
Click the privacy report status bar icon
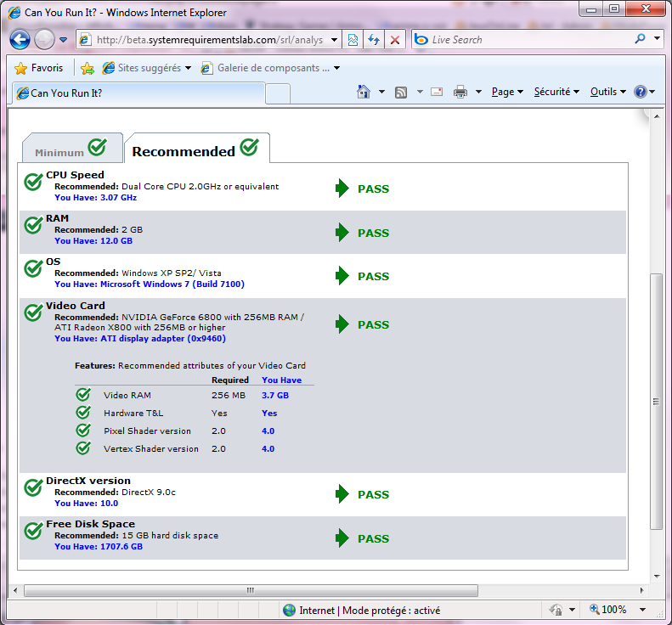point(556,610)
